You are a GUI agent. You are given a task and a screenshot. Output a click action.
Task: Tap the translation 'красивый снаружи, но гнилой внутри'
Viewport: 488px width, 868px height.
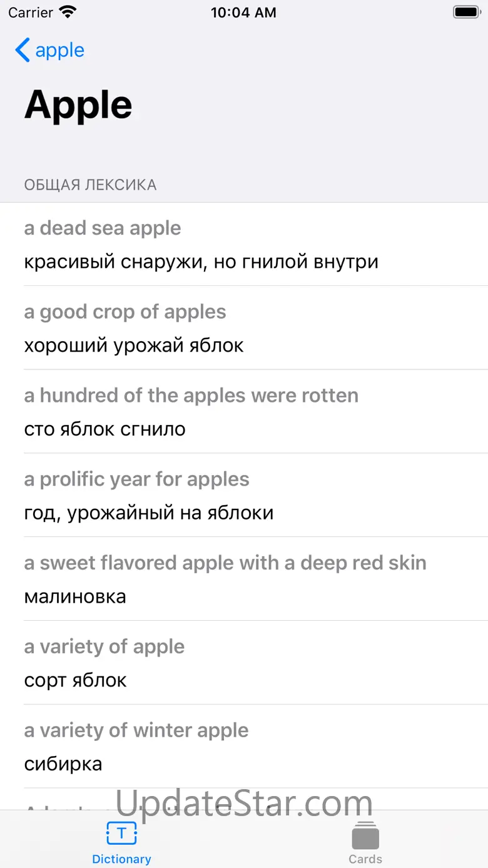point(201,262)
